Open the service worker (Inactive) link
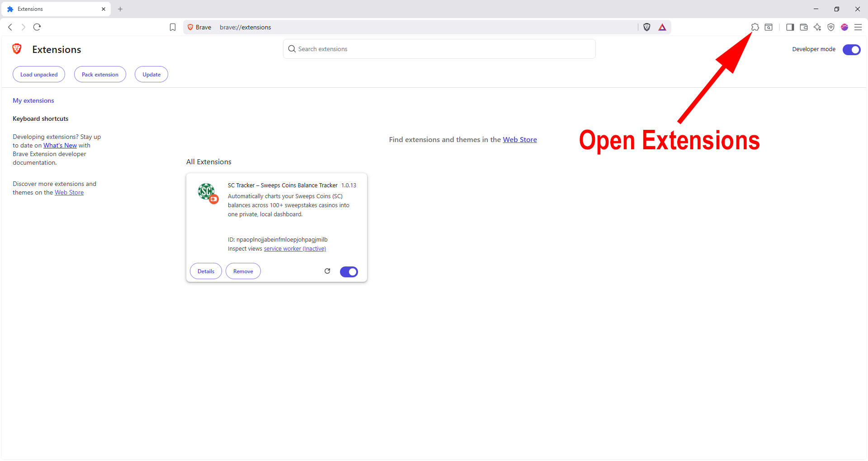The width and height of the screenshot is (868, 461). coord(295,249)
